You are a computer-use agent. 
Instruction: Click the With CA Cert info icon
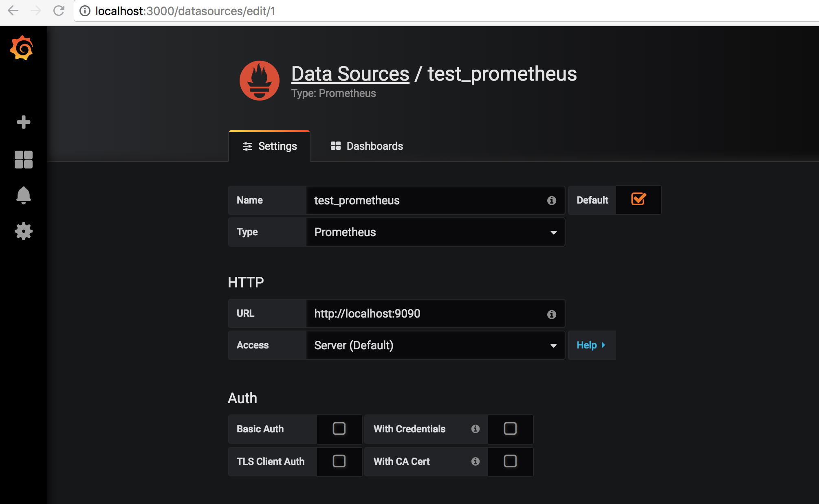pyautogui.click(x=476, y=461)
